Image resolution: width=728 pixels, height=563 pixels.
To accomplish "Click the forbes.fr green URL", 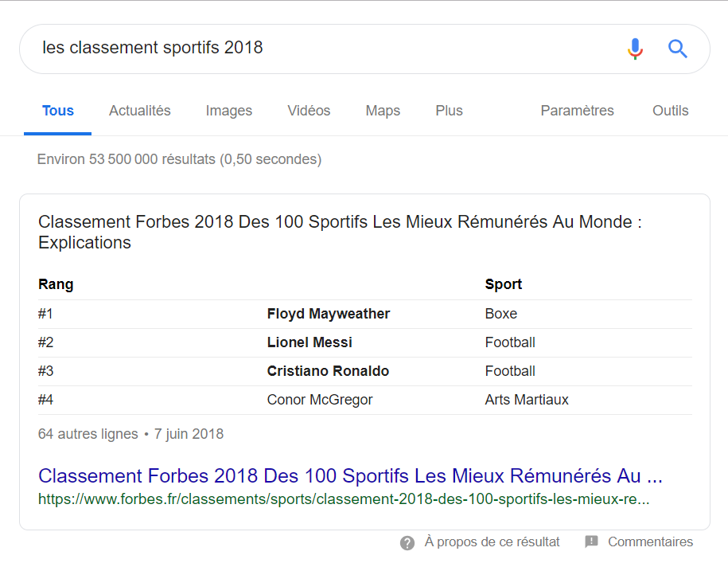I will (x=344, y=498).
